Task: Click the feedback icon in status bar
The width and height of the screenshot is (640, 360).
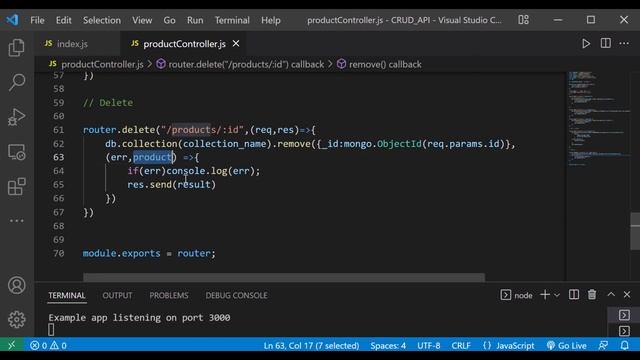Action: click(603, 345)
